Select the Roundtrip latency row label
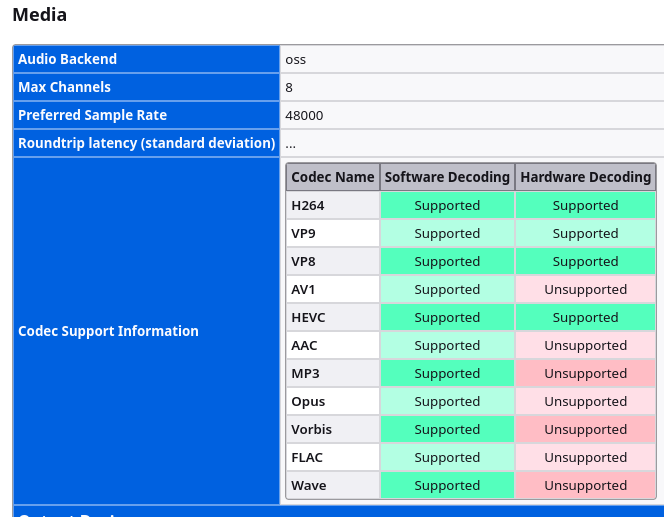Screen dimensions: 664x517 (x=146, y=143)
